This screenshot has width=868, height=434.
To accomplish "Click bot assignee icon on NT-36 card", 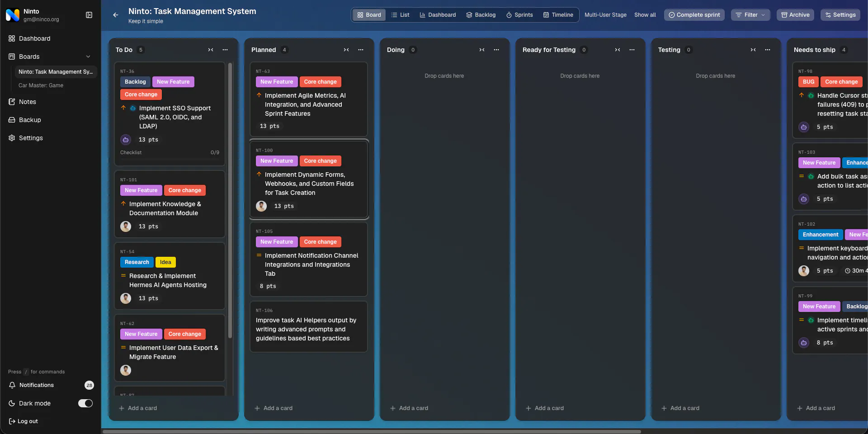I will pos(126,140).
